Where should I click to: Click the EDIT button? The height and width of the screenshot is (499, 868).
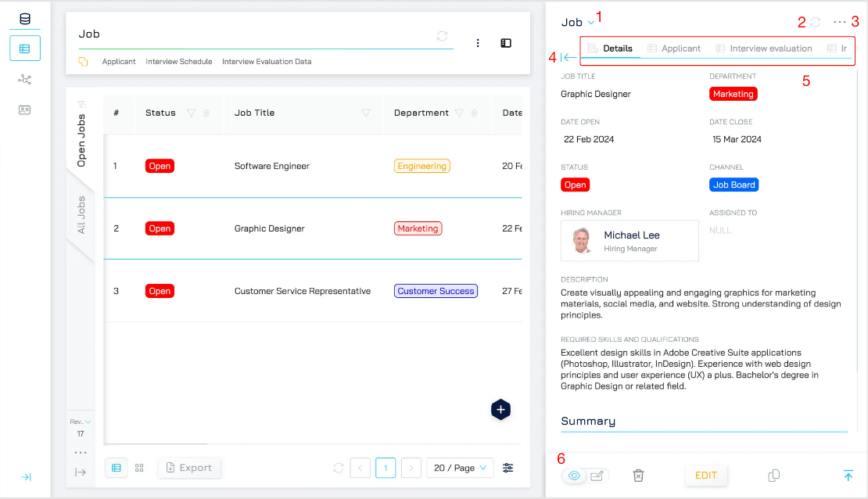tap(706, 476)
